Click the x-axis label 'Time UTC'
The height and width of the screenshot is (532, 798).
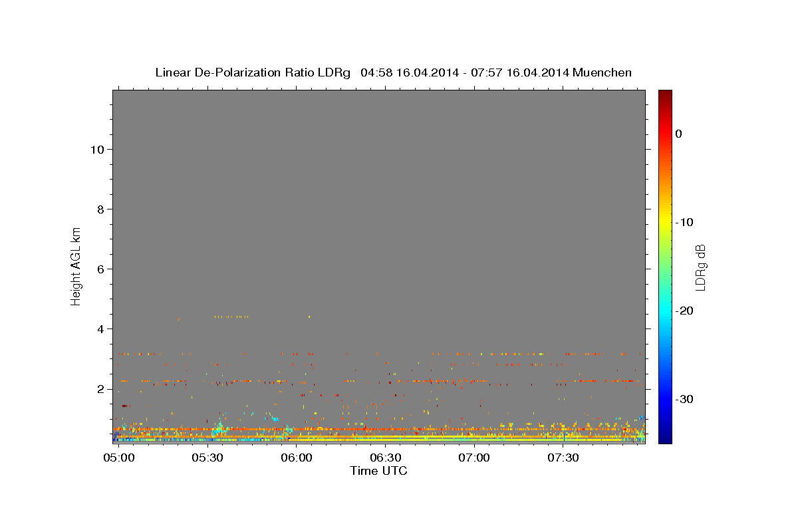[378, 471]
